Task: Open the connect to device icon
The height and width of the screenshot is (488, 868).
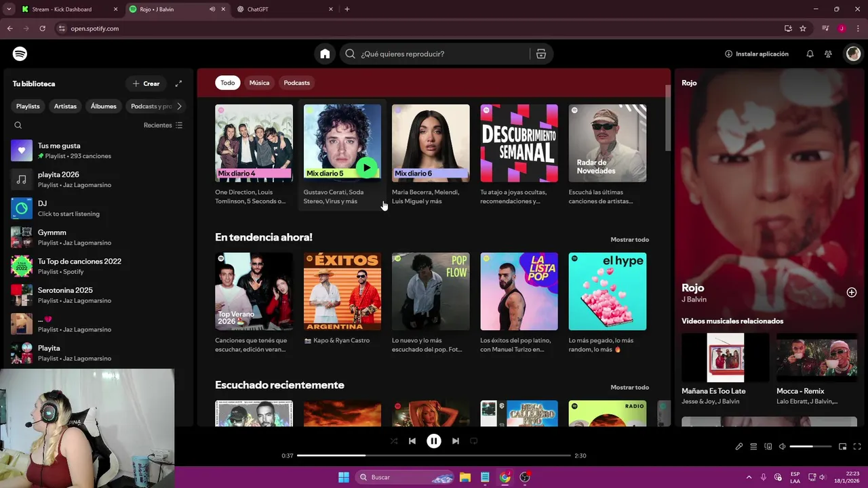Action: pyautogui.click(x=768, y=447)
